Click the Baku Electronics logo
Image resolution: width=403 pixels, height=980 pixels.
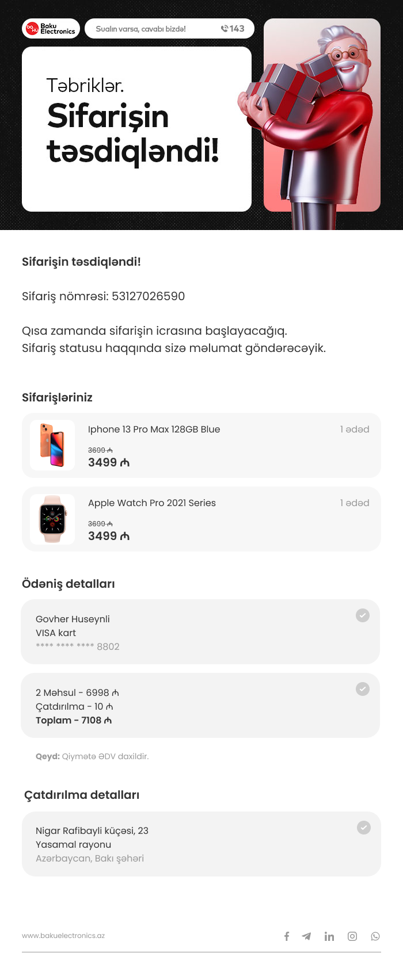pos(51,29)
